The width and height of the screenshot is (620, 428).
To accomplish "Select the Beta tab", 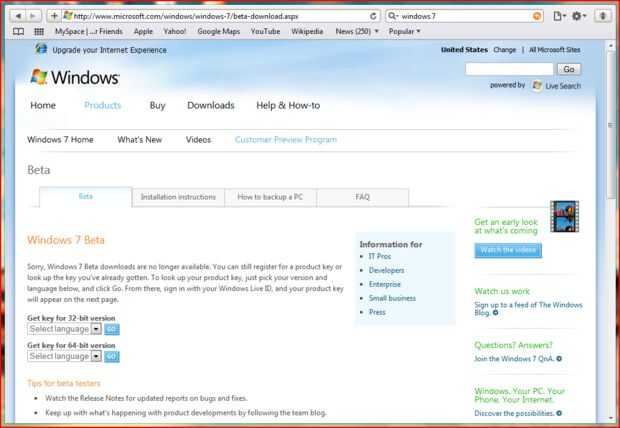I will coord(85,197).
